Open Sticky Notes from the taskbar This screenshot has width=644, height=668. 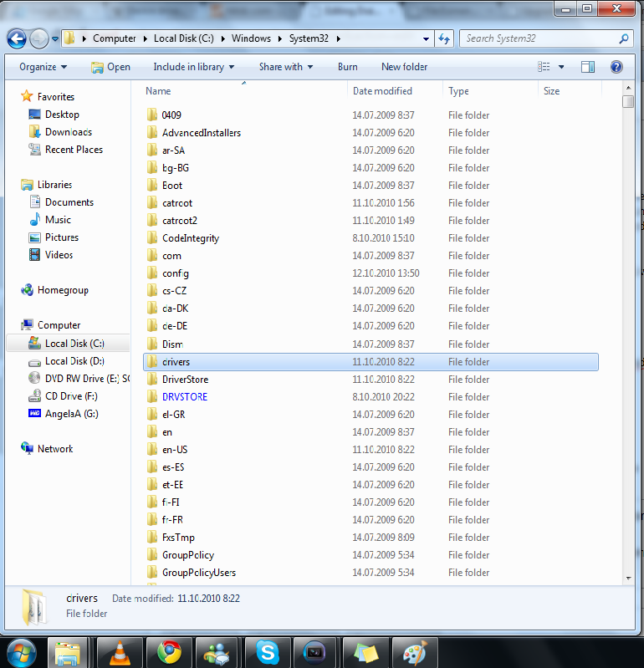365,653
